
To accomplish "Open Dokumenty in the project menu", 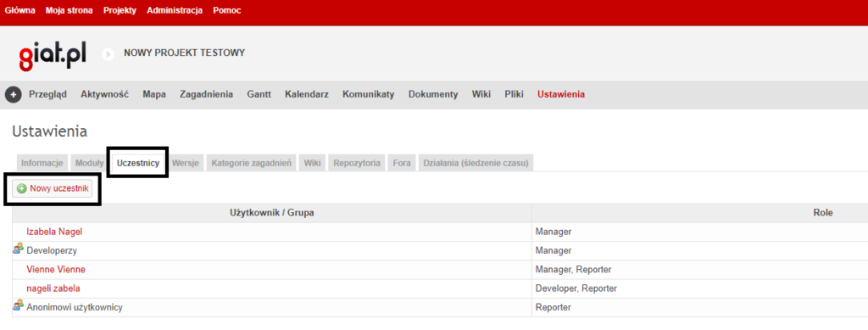I will [433, 94].
